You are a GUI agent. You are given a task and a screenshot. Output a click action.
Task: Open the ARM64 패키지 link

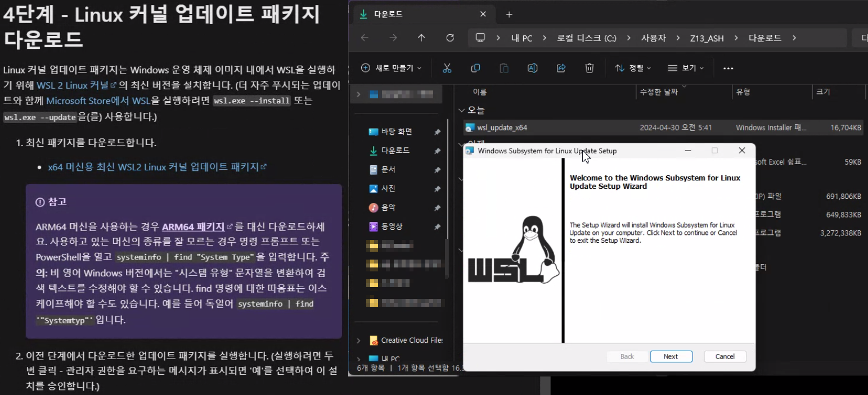tap(197, 227)
